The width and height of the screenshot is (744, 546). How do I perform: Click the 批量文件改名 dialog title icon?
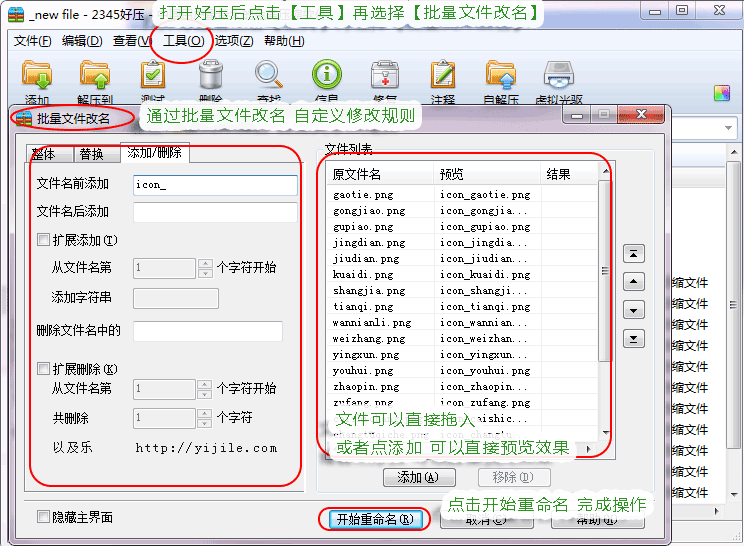pyautogui.click(x=24, y=119)
